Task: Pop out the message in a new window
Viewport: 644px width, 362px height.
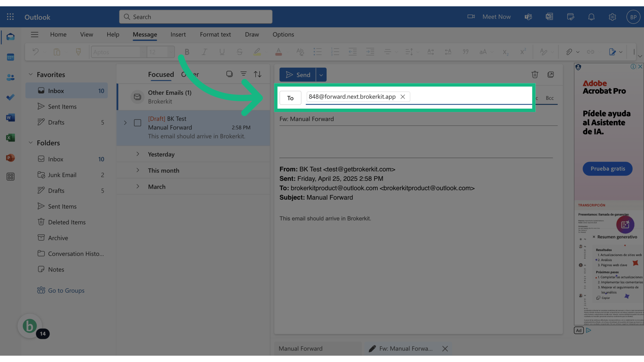Action: [x=550, y=74]
